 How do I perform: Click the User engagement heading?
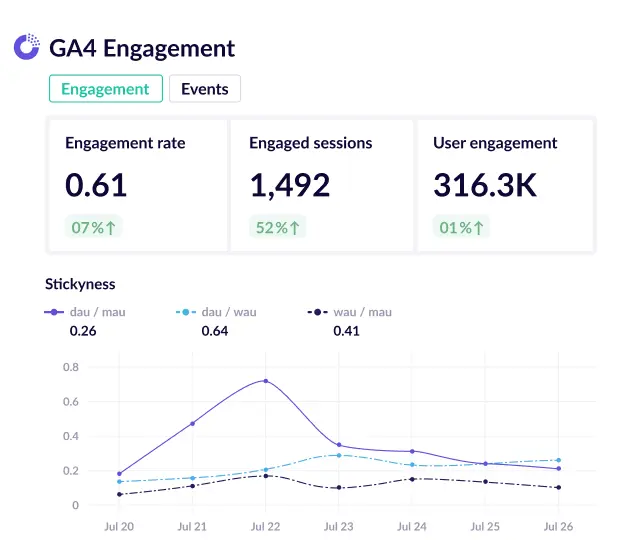click(495, 143)
